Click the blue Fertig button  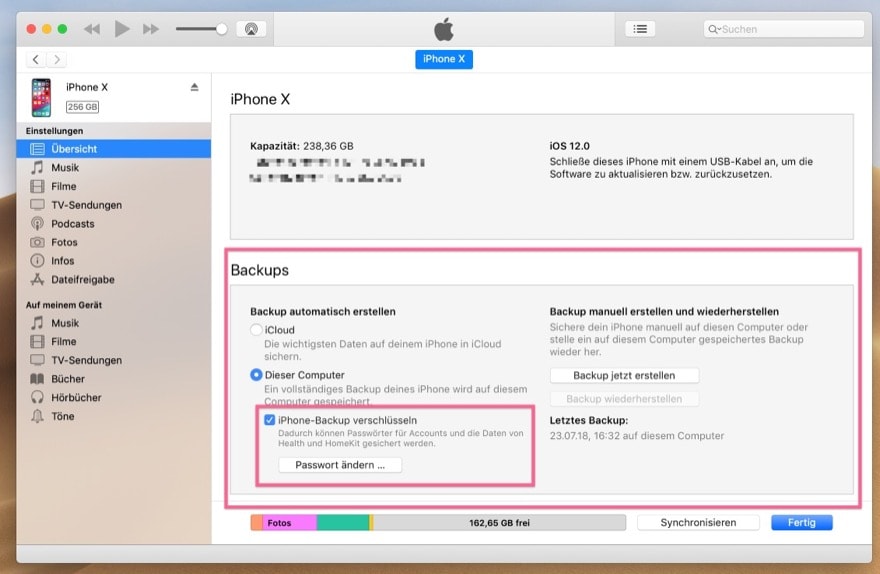coord(801,522)
